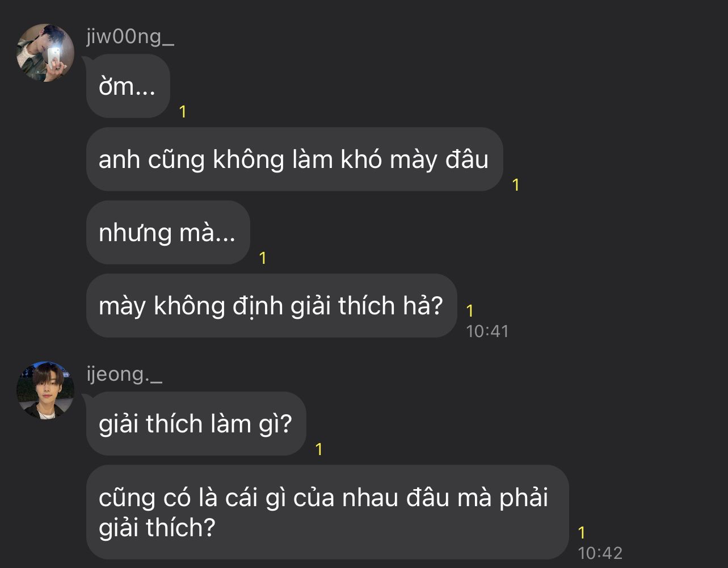This screenshot has width=728, height=568.
Task: Open ijeong._'s profile picture
Action: pyautogui.click(x=46, y=390)
